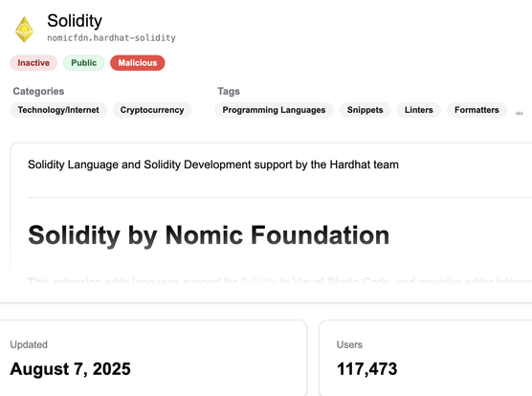This screenshot has height=396, width=532.
Task: Select the Public status badge
Action: [84, 63]
